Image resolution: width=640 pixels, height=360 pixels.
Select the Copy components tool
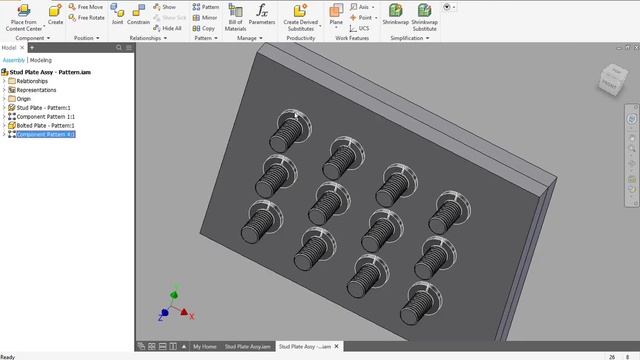coord(204,28)
